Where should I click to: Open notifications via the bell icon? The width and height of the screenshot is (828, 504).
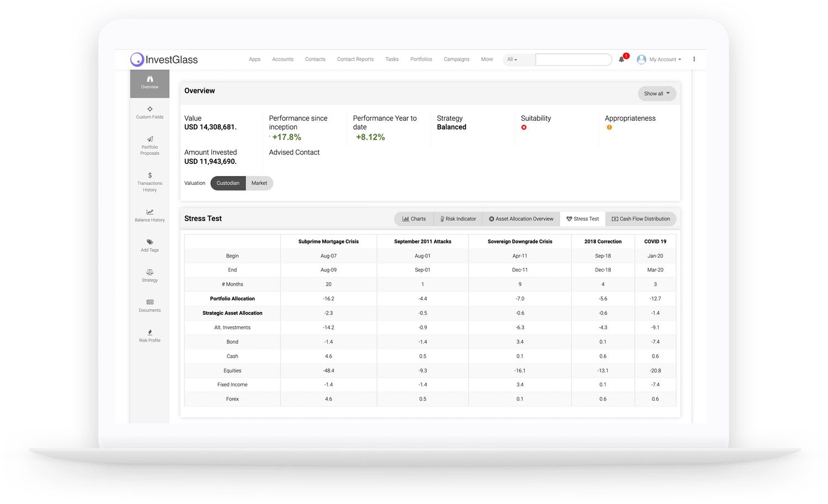click(x=621, y=59)
